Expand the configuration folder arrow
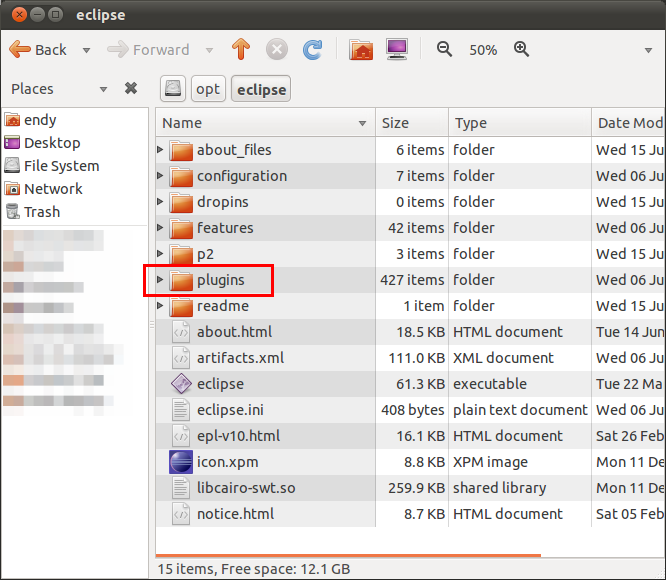Screen dimensions: 666x580 160,176
